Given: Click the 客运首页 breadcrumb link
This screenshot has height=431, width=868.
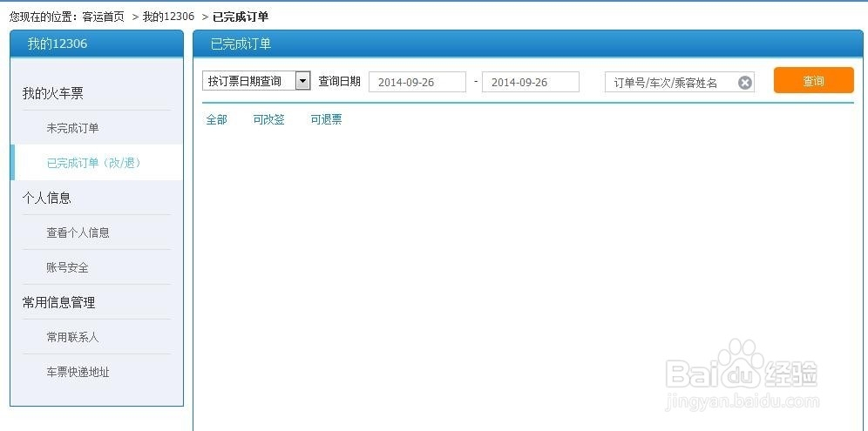Looking at the screenshot, I should point(104,17).
